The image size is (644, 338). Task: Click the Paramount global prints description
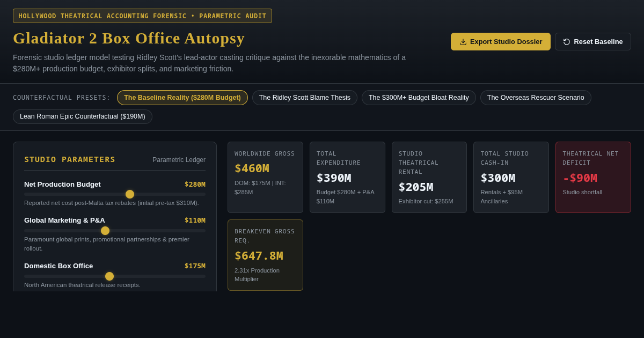(x=107, y=244)
